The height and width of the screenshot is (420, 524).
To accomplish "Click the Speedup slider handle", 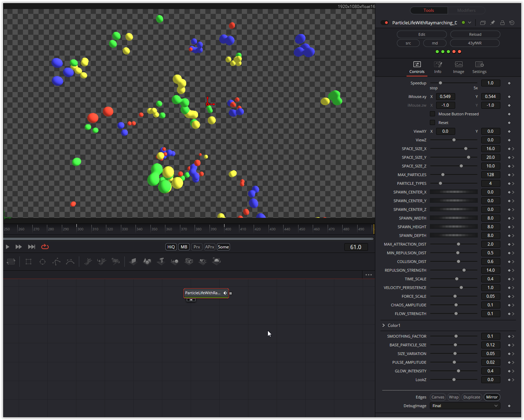I will [x=440, y=83].
